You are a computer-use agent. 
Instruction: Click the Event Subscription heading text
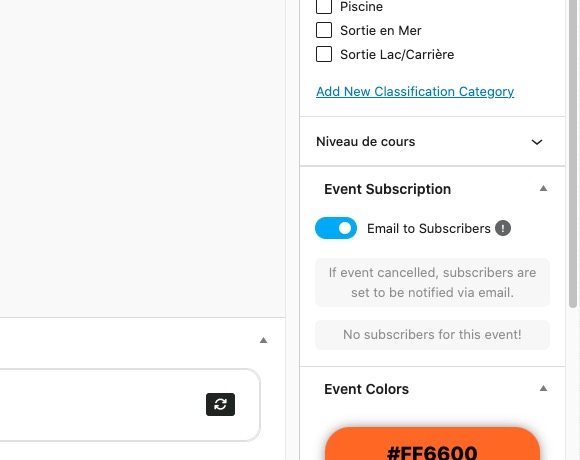(x=387, y=189)
